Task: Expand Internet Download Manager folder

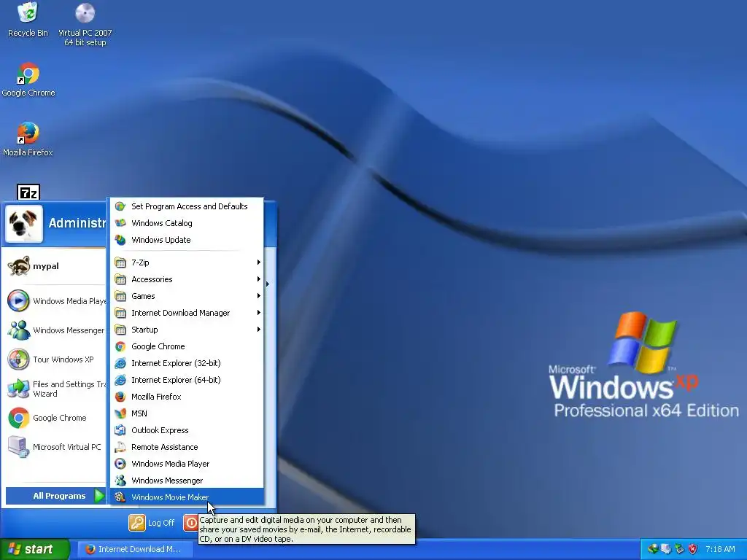Action: coord(187,313)
